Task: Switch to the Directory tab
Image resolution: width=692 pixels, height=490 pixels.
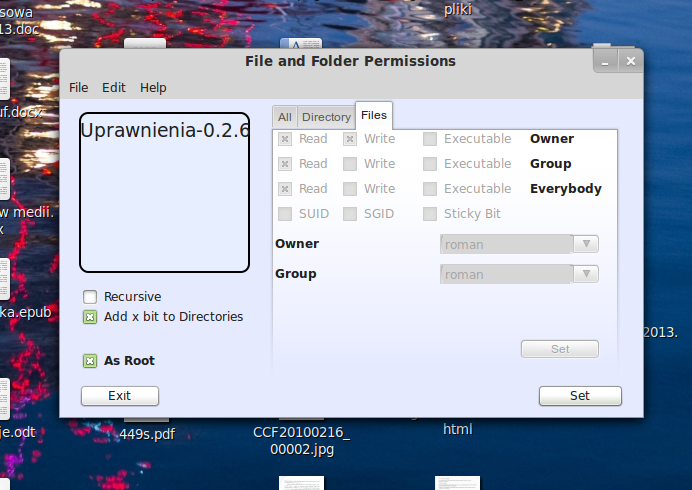Action: click(x=326, y=117)
